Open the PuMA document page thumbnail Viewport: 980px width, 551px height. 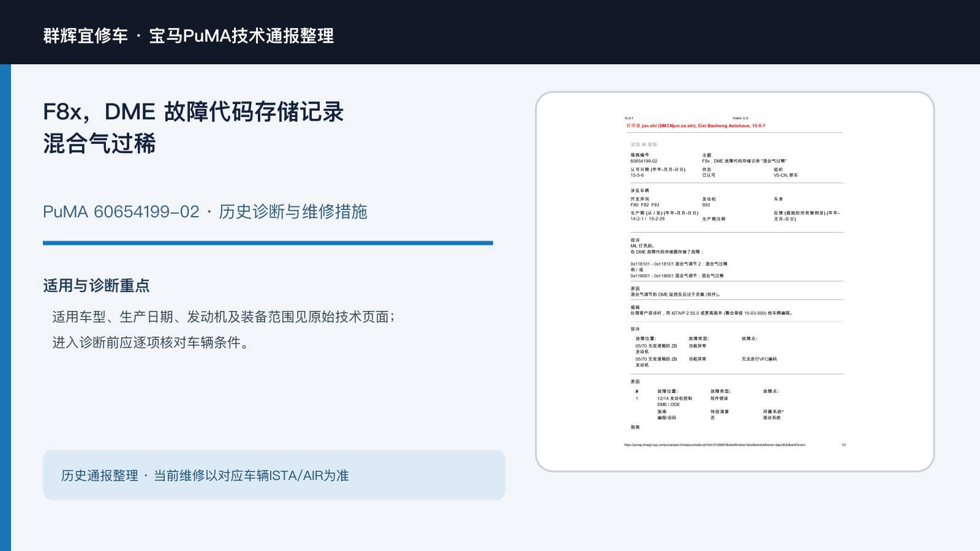[734, 282]
